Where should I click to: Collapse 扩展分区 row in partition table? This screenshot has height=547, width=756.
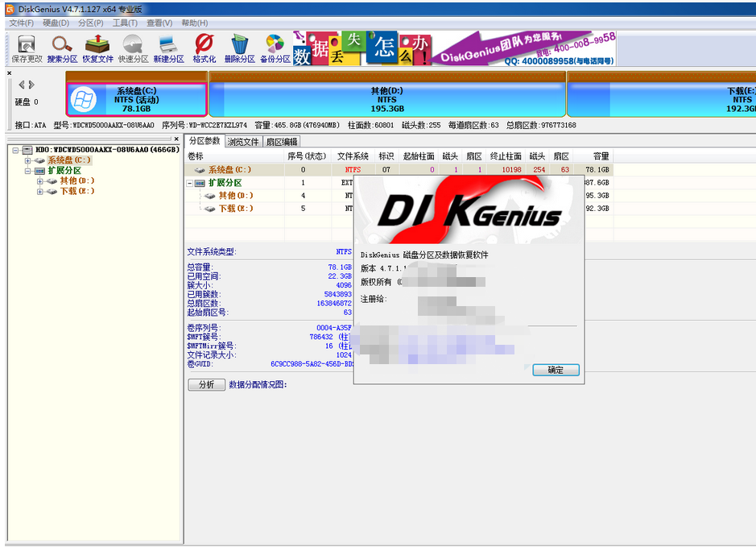pyautogui.click(x=190, y=184)
